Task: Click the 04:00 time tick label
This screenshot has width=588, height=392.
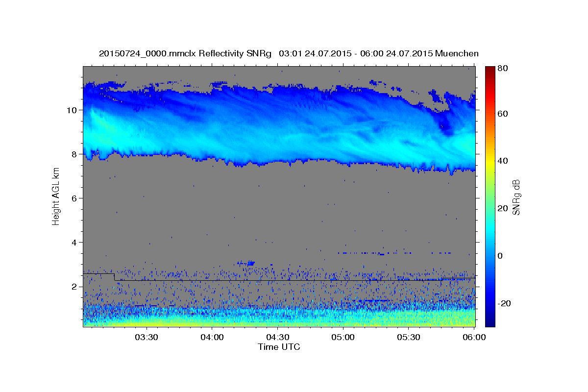Action: click(212, 338)
